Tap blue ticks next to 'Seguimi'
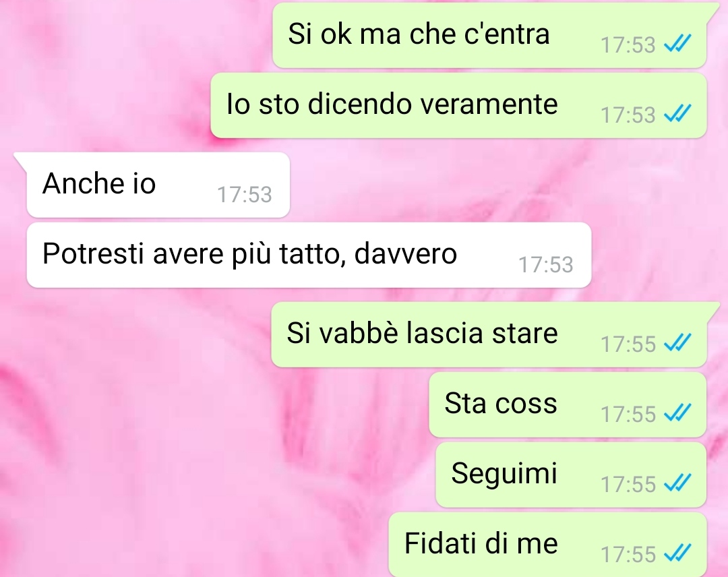 678,483
